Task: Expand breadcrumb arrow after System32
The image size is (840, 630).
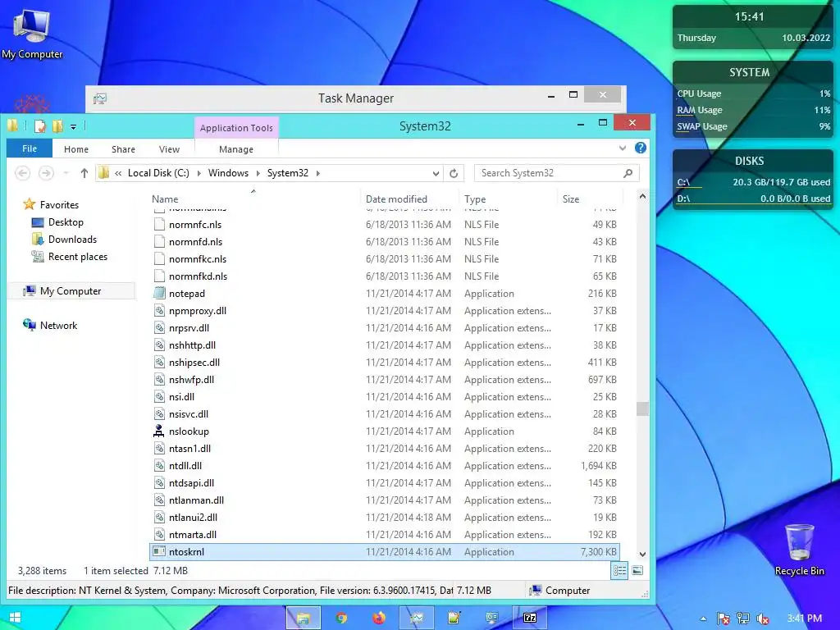Action: (318, 173)
